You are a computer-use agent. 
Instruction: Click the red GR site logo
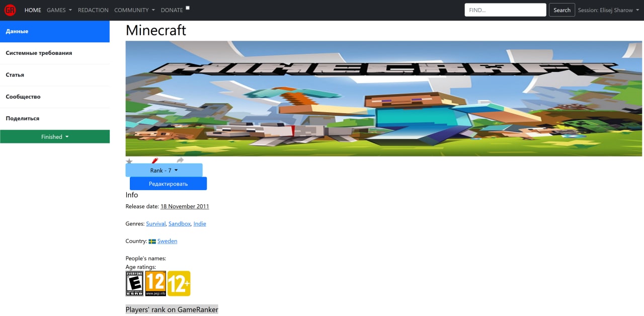(x=10, y=10)
